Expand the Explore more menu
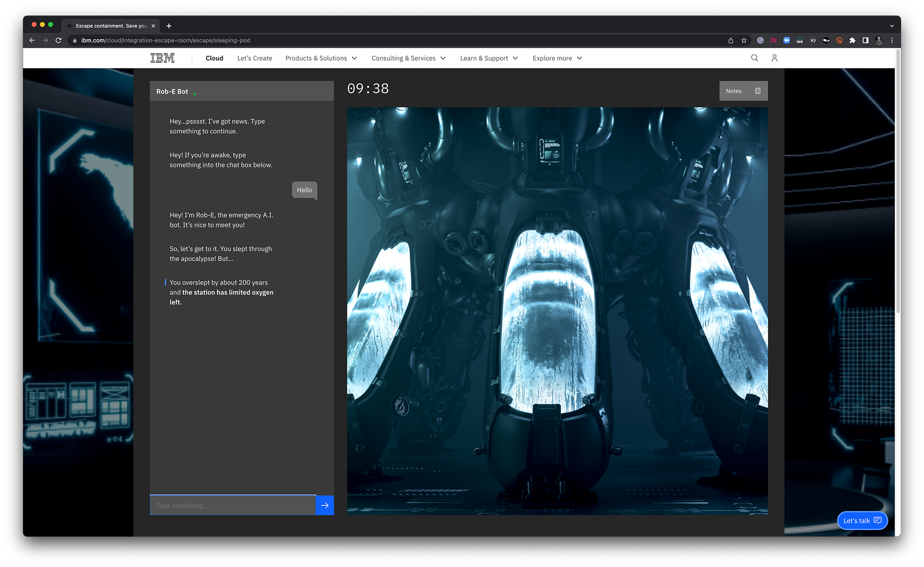The image size is (924, 567). (x=557, y=58)
